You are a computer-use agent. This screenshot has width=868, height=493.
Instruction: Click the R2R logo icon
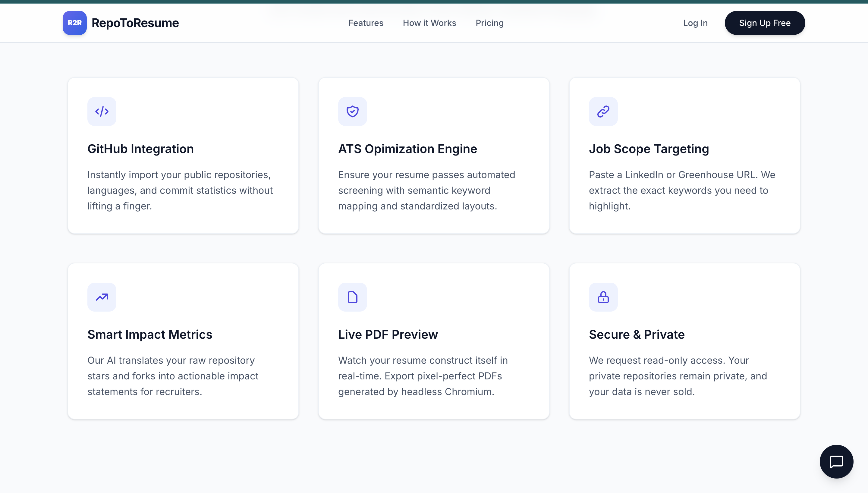[74, 23]
